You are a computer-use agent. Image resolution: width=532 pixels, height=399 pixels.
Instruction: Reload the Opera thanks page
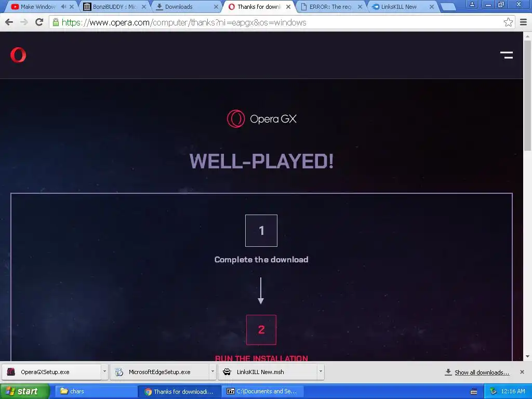tap(39, 22)
